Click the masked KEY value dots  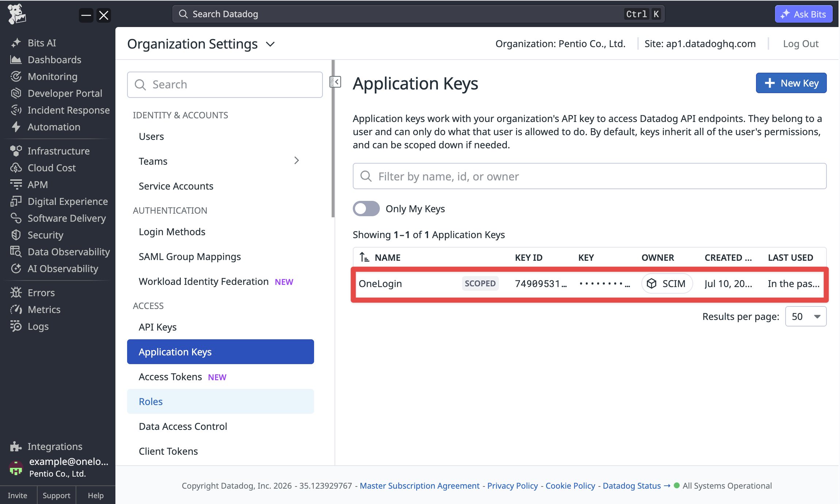pyautogui.click(x=604, y=284)
